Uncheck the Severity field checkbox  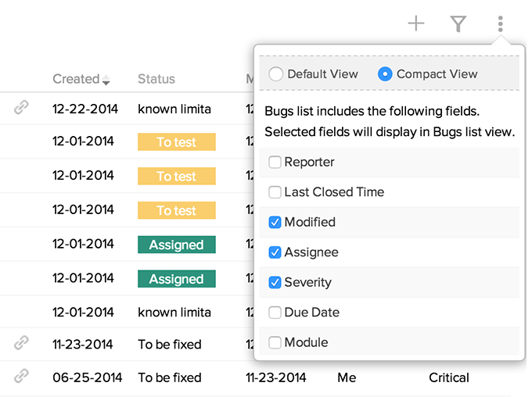[275, 283]
